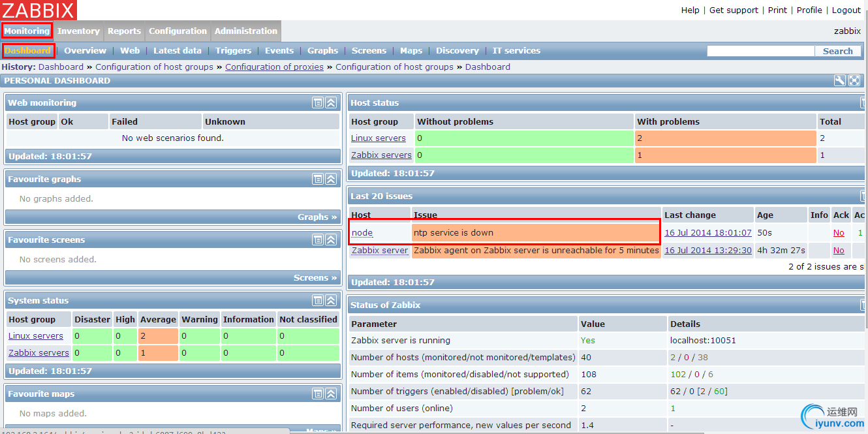Screen dimensions: 868x434
Task: Open the Screens » footer link
Action: pos(315,277)
